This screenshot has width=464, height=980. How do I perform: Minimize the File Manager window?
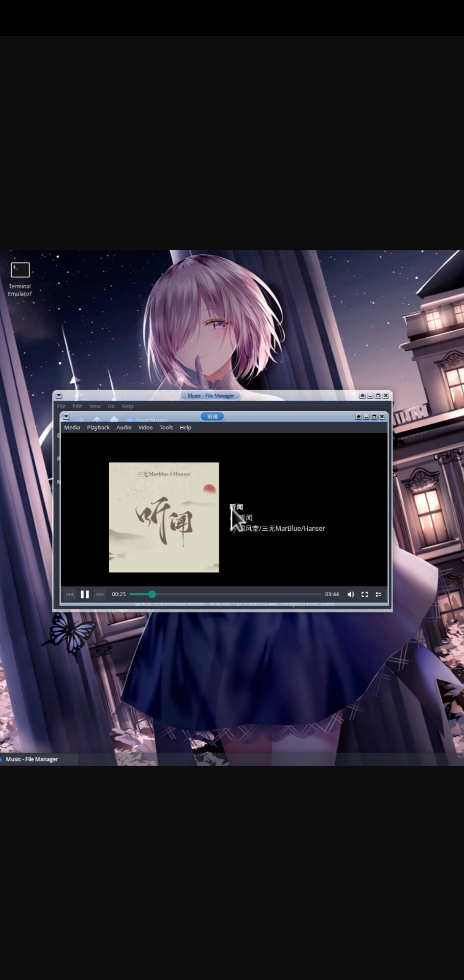tap(370, 396)
